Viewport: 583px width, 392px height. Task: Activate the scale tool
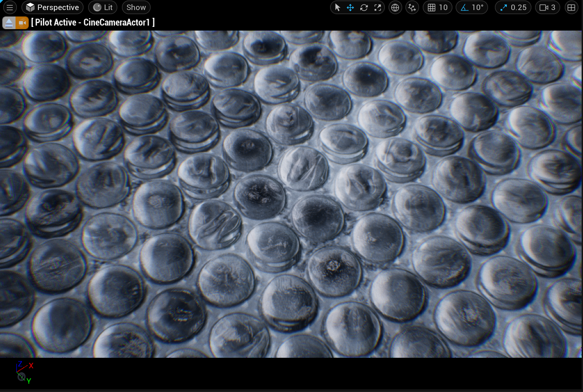(378, 7)
